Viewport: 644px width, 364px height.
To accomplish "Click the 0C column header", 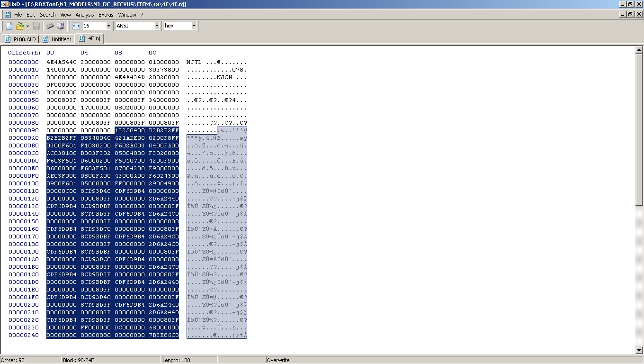I will pyautogui.click(x=152, y=53).
